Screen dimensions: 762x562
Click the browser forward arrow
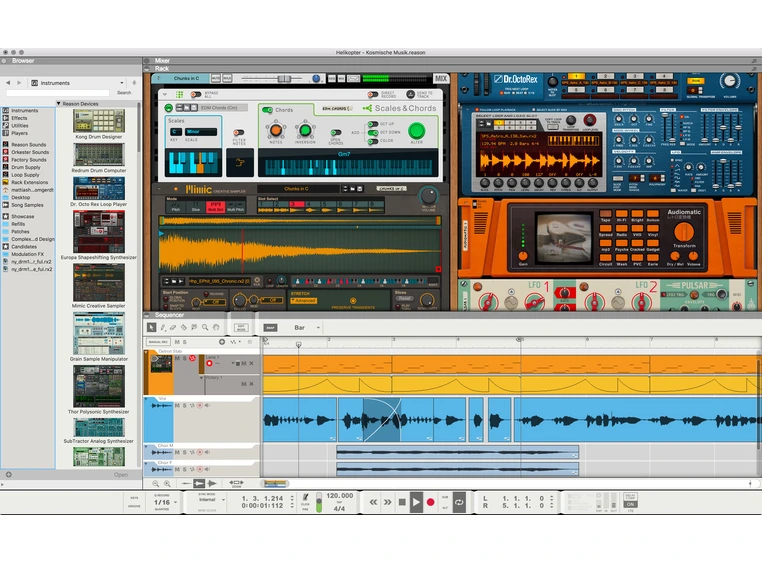click(19, 83)
